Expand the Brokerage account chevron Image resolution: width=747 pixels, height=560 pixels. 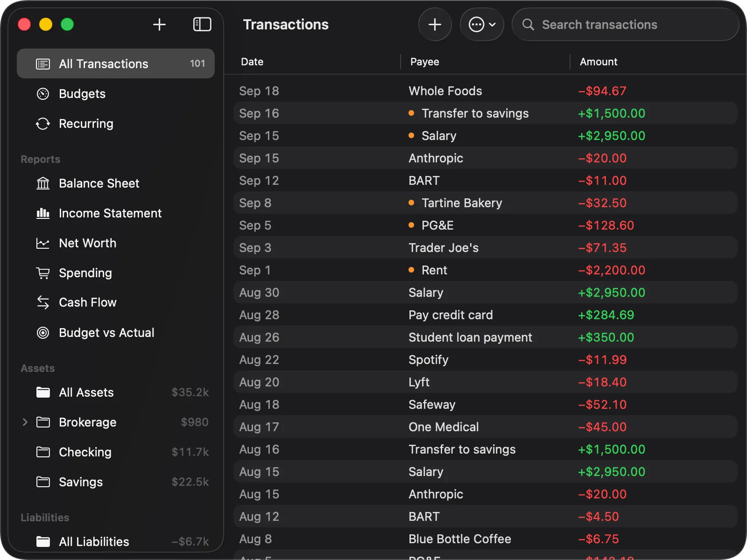tap(25, 422)
